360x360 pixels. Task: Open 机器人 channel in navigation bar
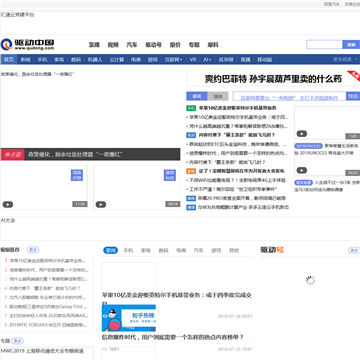[95, 60]
